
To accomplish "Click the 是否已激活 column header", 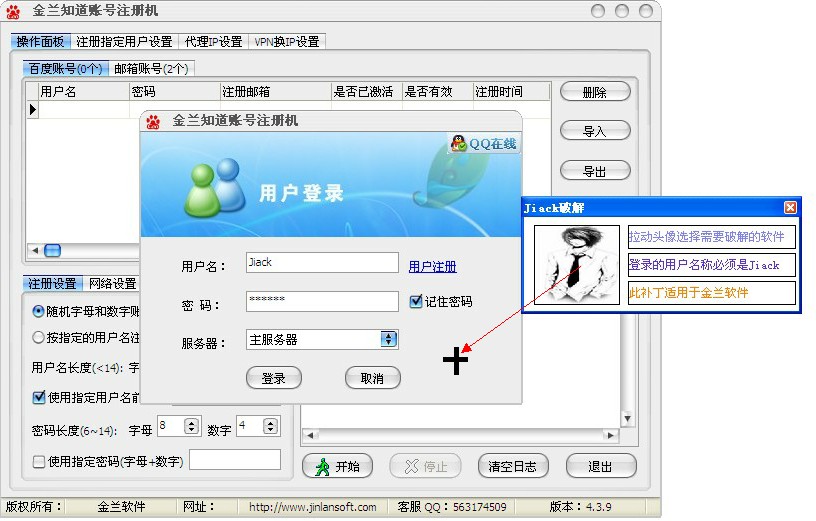I will [366, 92].
